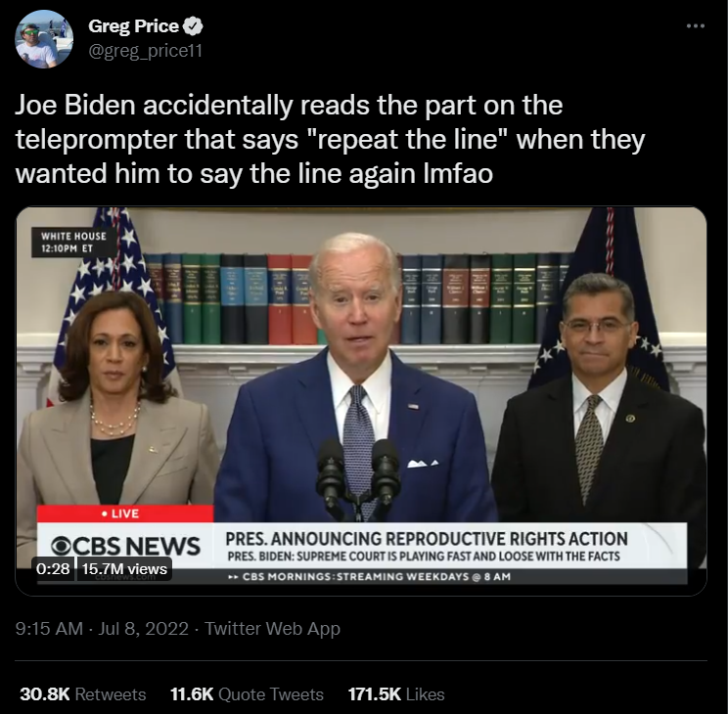Click the 15.7M views label

[x=124, y=568]
